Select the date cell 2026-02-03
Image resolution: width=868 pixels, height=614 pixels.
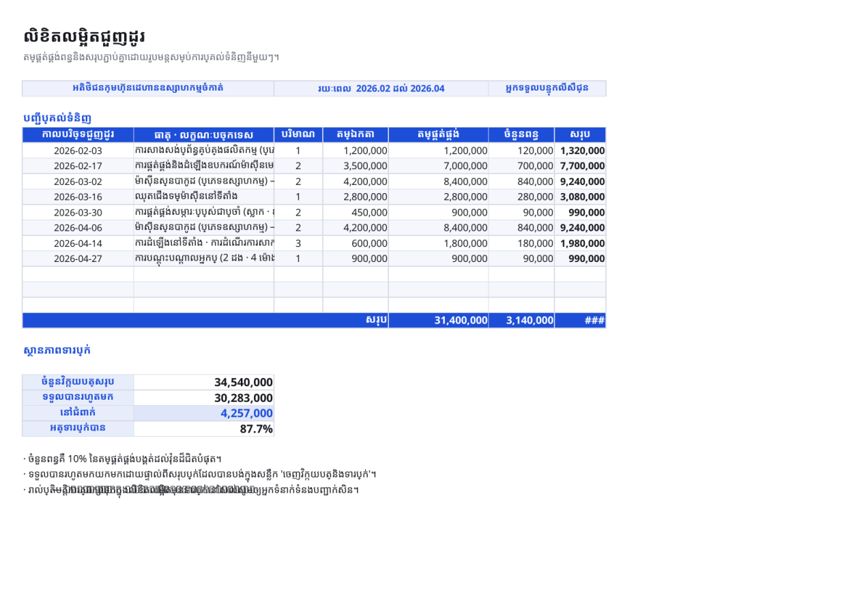click(x=78, y=151)
